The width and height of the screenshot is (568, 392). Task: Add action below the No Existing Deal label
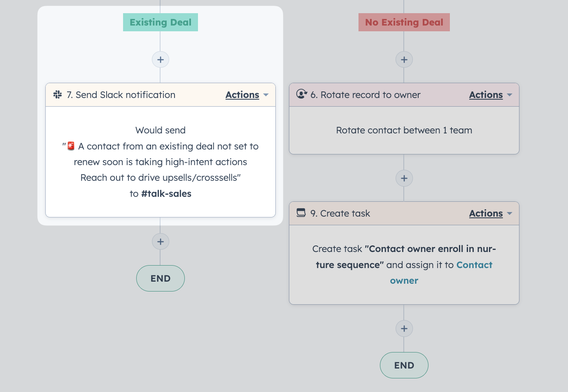[404, 60]
